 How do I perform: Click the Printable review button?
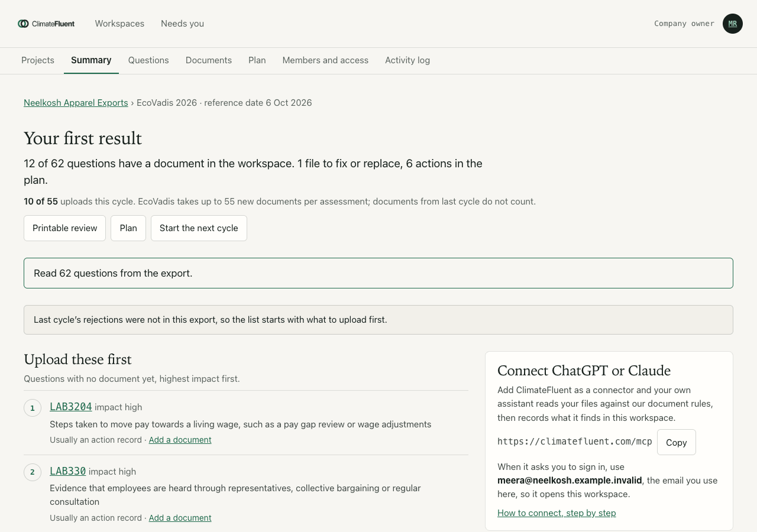tap(65, 228)
